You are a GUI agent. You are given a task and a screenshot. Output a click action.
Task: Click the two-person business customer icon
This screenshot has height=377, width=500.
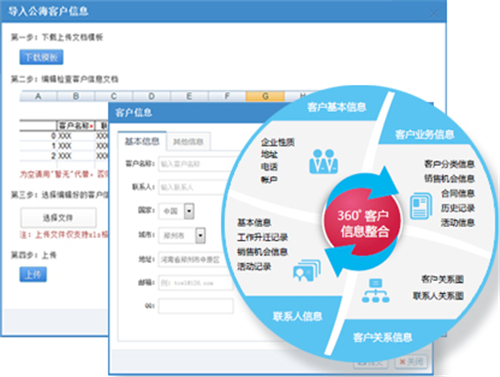click(x=323, y=162)
